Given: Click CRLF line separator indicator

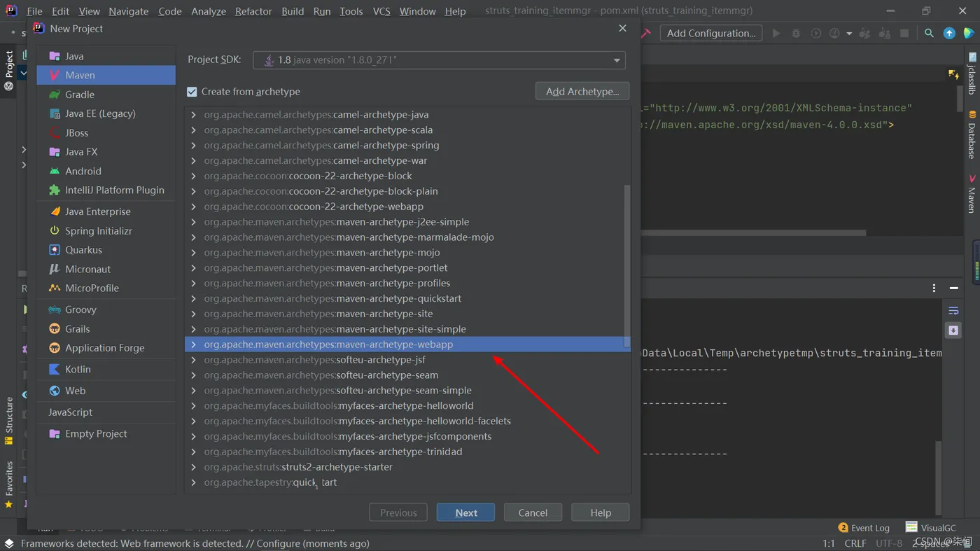Looking at the screenshot, I should (855, 543).
